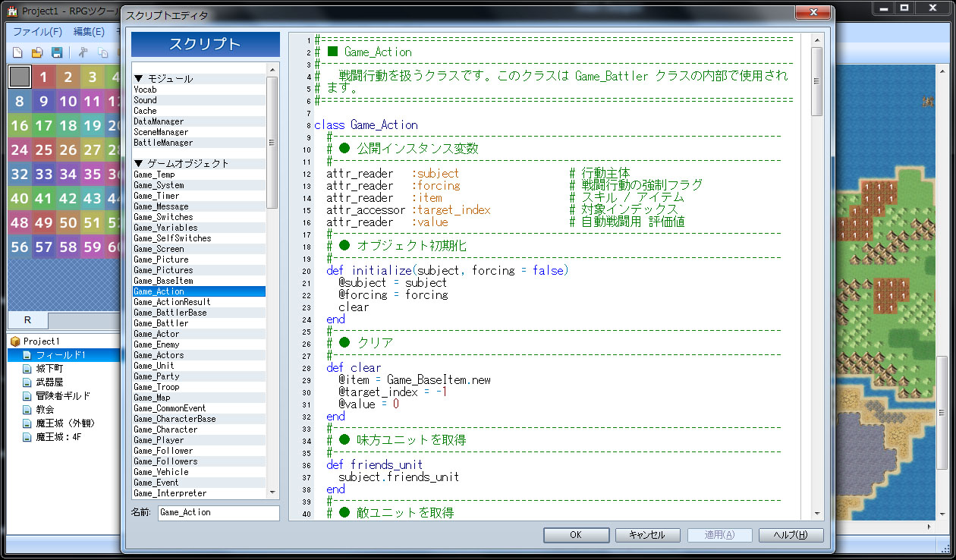Click the New Project toolbar icon
Viewport: 956px width, 560px height.
[17, 52]
